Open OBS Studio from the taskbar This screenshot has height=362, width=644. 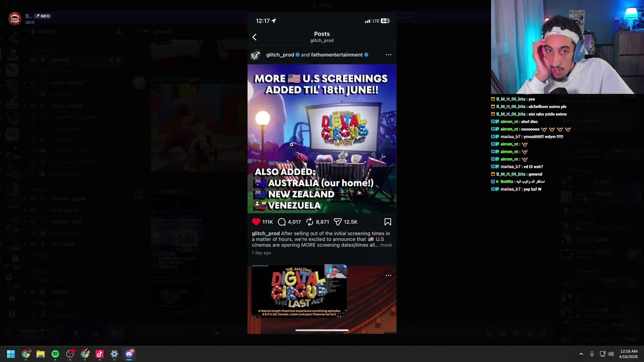tap(70, 354)
